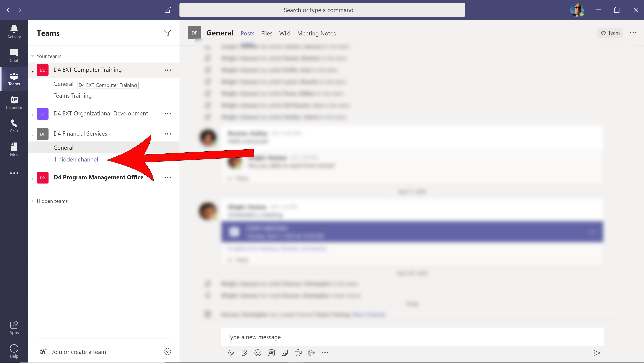The width and height of the screenshot is (644, 363).
Task: Open the Help menu
Action: pyautogui.click(x=14, y=351)
